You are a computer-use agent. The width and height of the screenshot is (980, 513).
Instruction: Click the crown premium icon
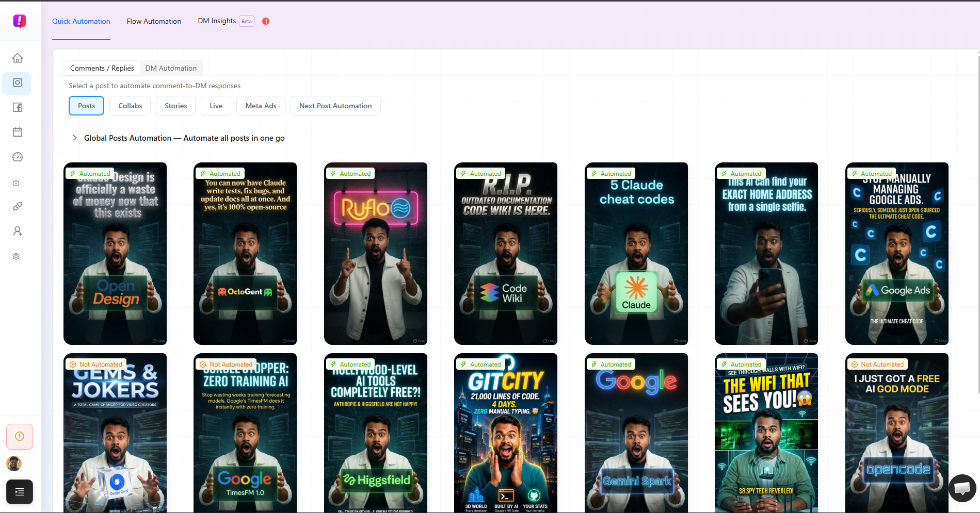(x=16, y=183)
